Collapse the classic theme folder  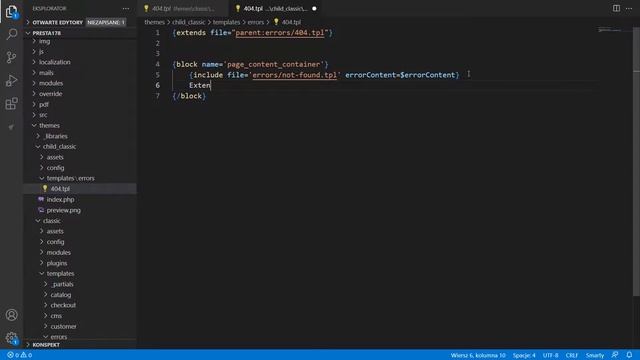tap(51, 221)
